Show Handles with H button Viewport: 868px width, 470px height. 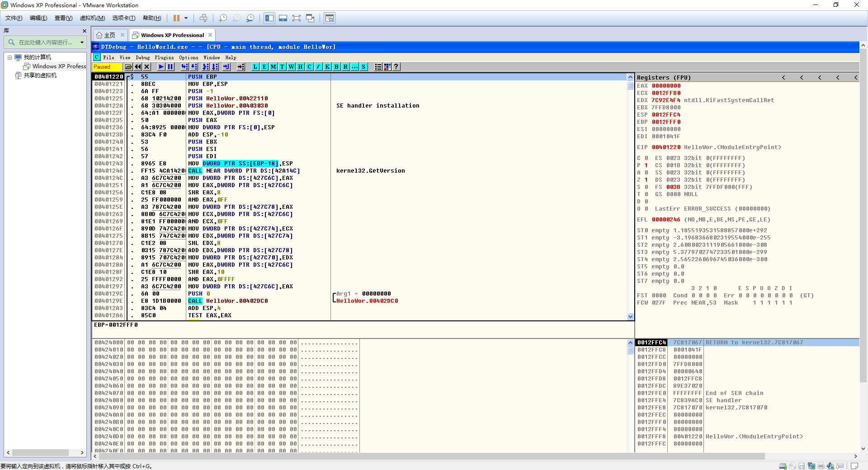(301, 67)
